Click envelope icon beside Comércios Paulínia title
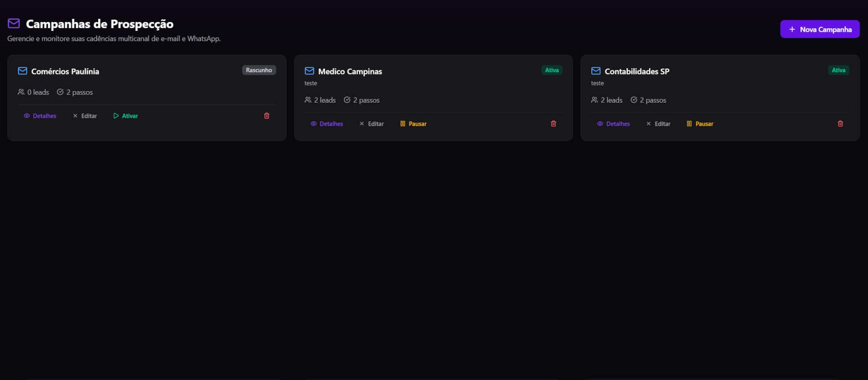The width and height of the screenshot is (868, 380). [x=23, y=71]
